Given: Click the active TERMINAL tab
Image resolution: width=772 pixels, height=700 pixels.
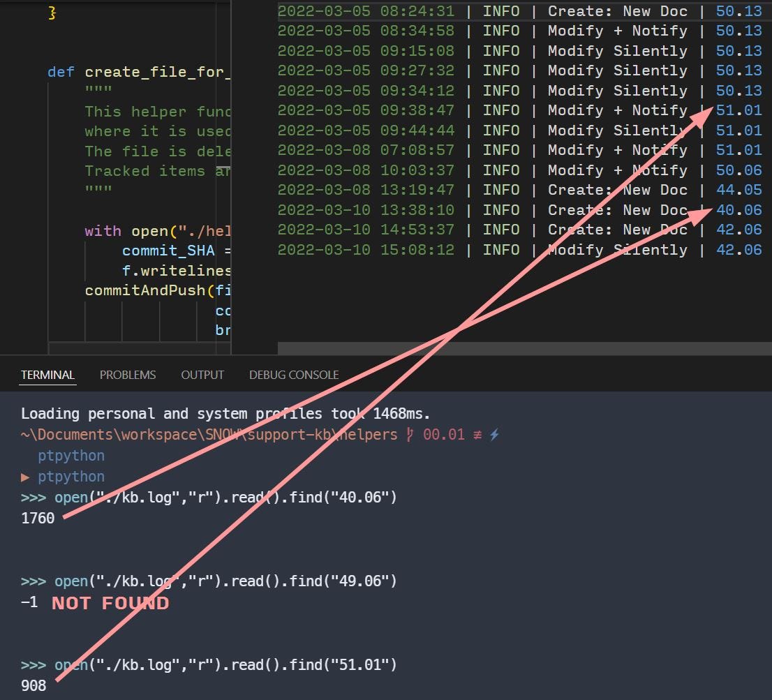Looking at the screenshot, I should (x=47, y=375).
